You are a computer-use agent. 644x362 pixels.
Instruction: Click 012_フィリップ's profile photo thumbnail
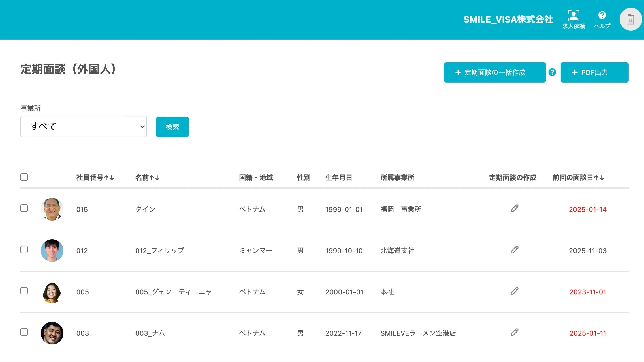pyautogui.click(x=52, y=250)
